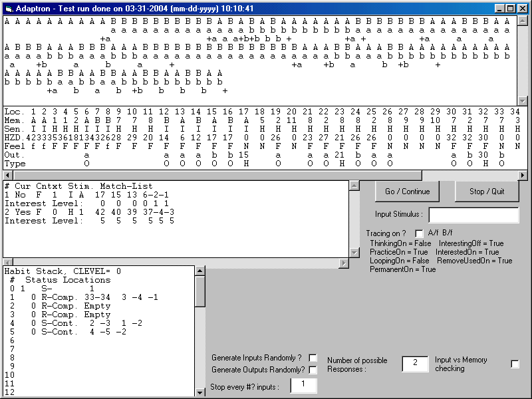This screenshot has height=399, width=532.
Task: Click top history pane scroll up arrow
Action: tap(523, 21)
